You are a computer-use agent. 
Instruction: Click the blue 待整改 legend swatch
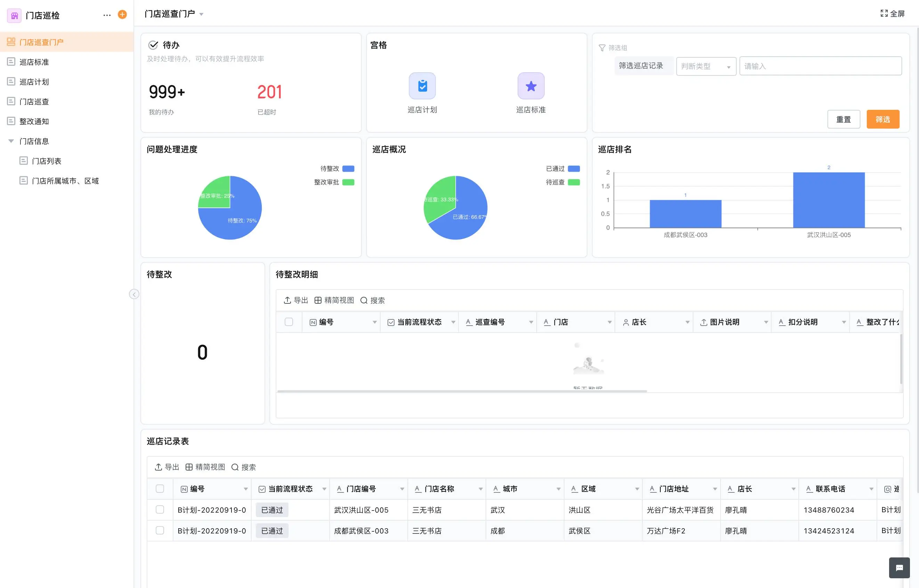(x=348, y=169)
